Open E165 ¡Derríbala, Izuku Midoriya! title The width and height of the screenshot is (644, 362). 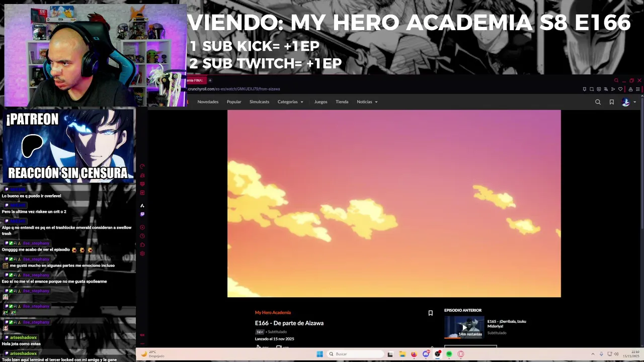507,324
